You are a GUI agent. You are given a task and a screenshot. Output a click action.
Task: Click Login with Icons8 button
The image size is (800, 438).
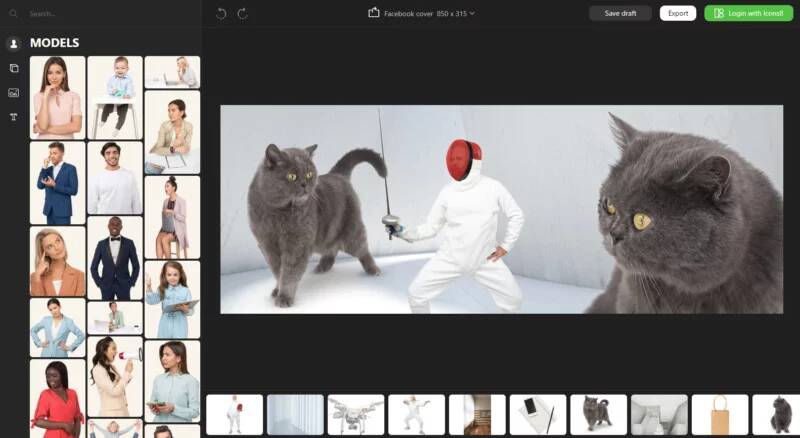pos(748,13)
